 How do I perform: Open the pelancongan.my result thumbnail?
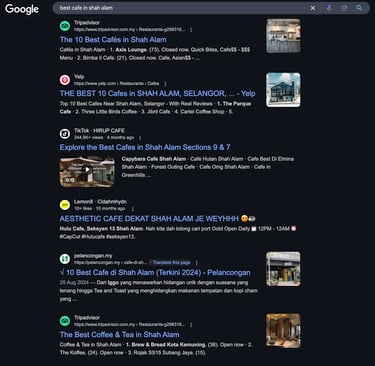point(283,269)
